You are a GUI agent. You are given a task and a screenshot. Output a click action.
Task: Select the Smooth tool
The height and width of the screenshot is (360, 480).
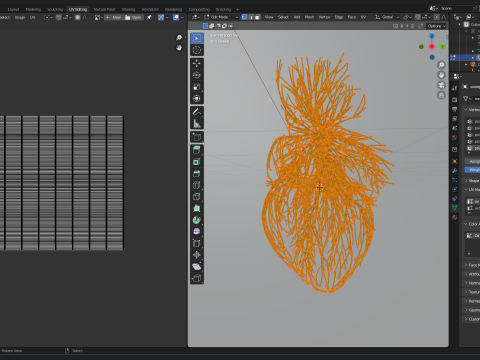[x=197, y=232]
